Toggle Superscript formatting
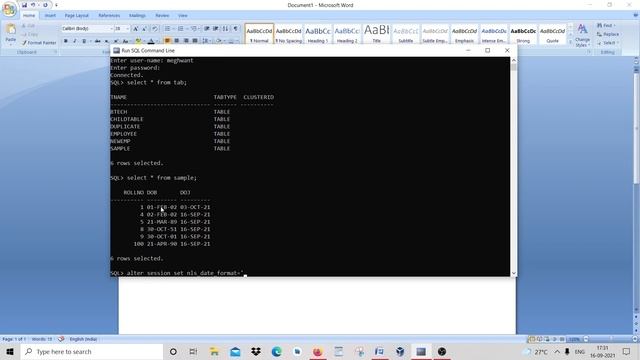The width and height of the screenshot is (640, 360). click(x=116, y=41)
